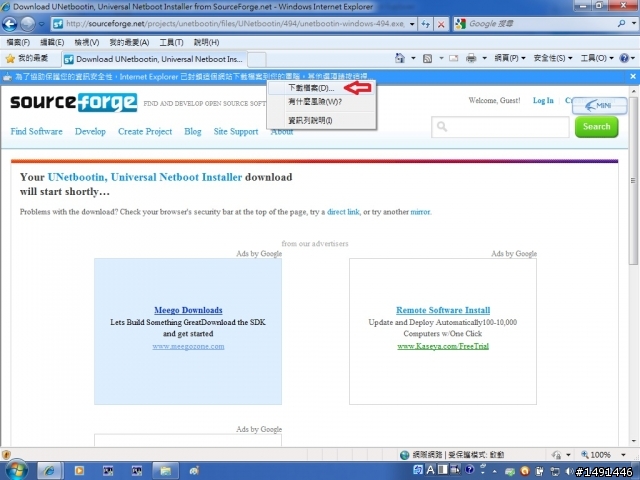Open the Windows Start orb
The width and height of the screenshot is (640, 480).
pos(17,470)
